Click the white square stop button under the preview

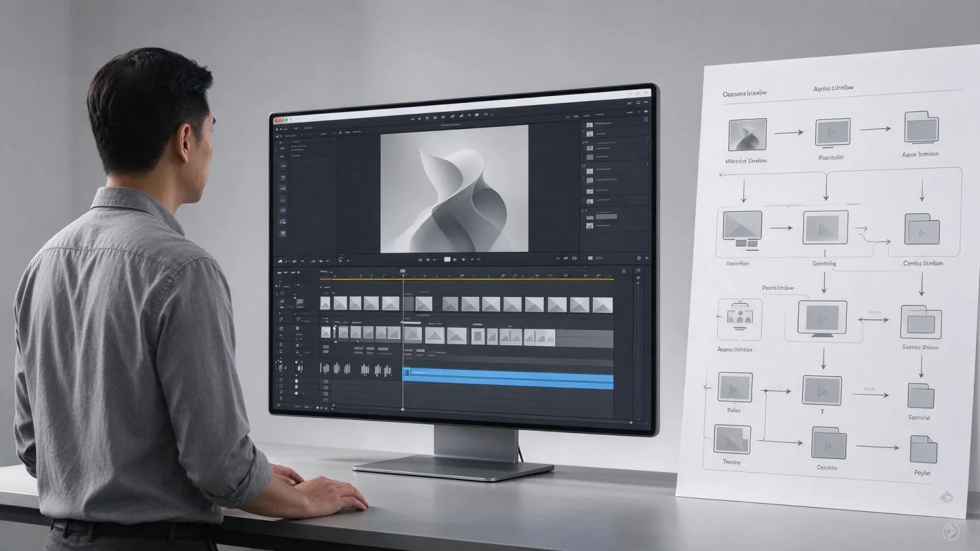click(x=447, y=259)
